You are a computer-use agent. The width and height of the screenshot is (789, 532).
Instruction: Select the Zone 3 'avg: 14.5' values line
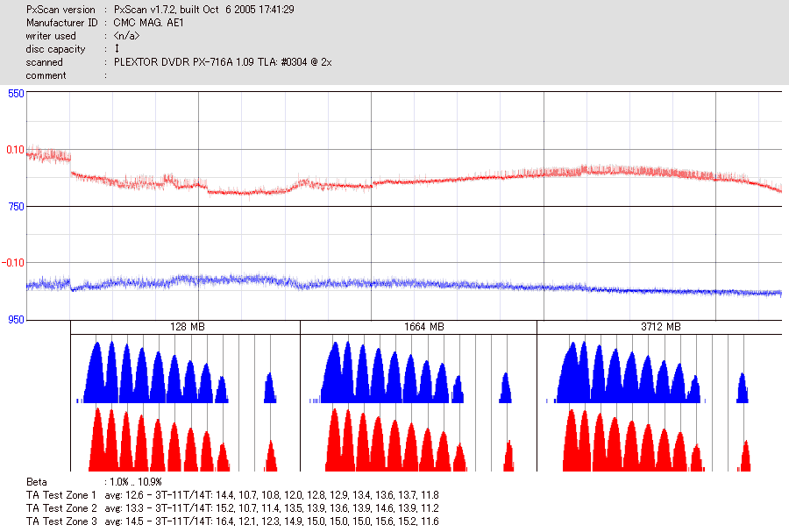click(x=272, y=521)
